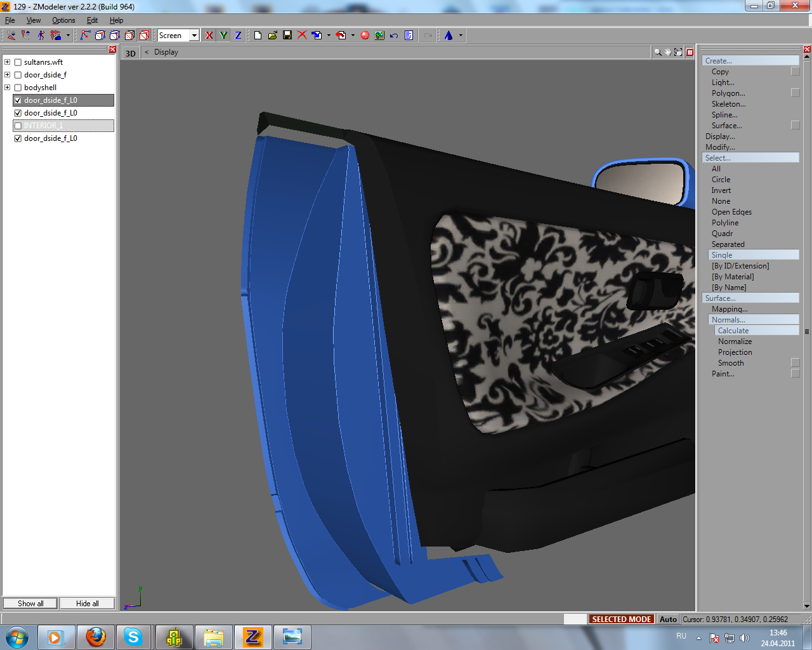Expand the bodyshell tree node
This screenshot has height=650, width=812.
(x=8, y=88)
